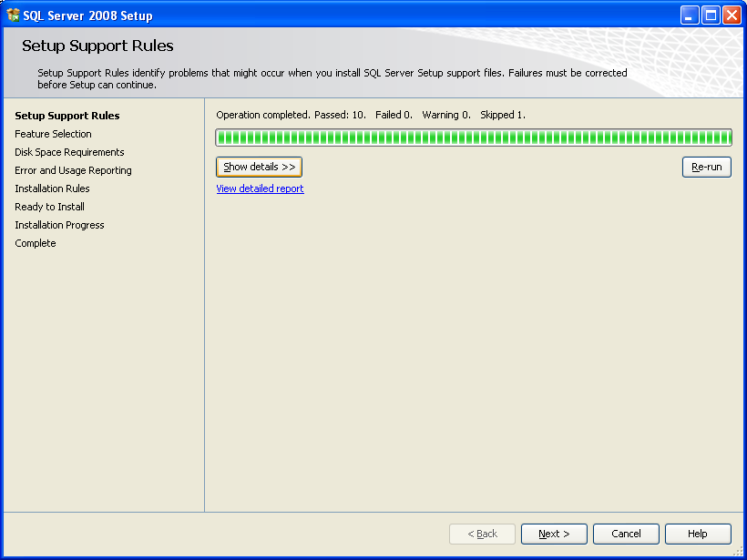Viewport: 747px width, 560px height.
Task: Expand rule list with Show details button
Action: [x=259, y=168]
